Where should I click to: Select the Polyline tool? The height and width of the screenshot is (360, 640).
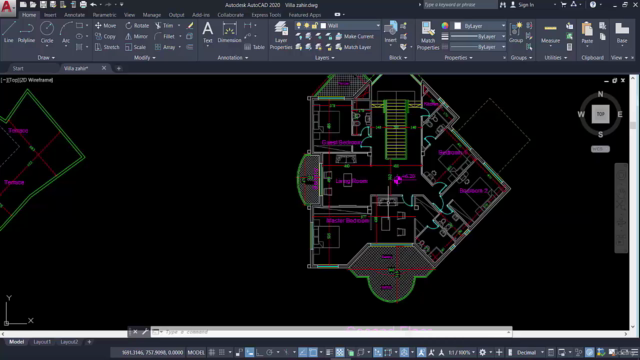[26, 32]
